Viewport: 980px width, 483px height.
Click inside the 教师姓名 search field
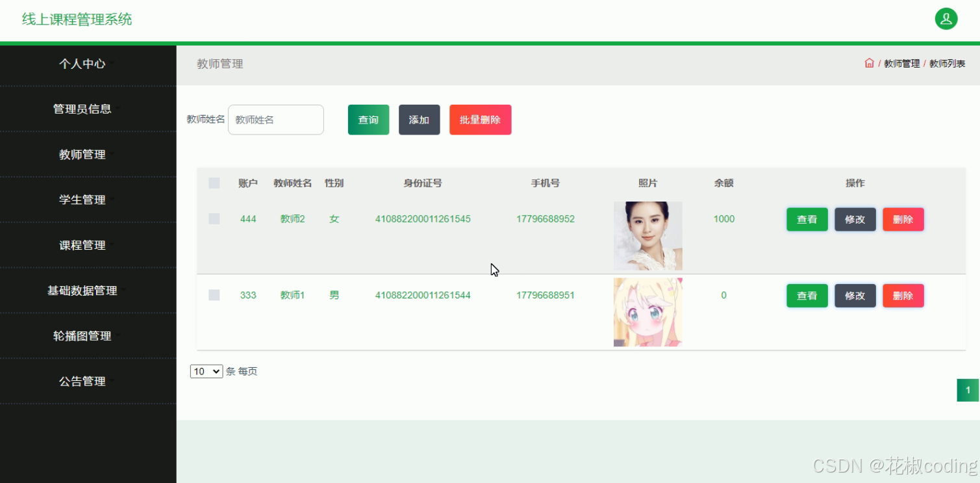(x=275, y=120)
